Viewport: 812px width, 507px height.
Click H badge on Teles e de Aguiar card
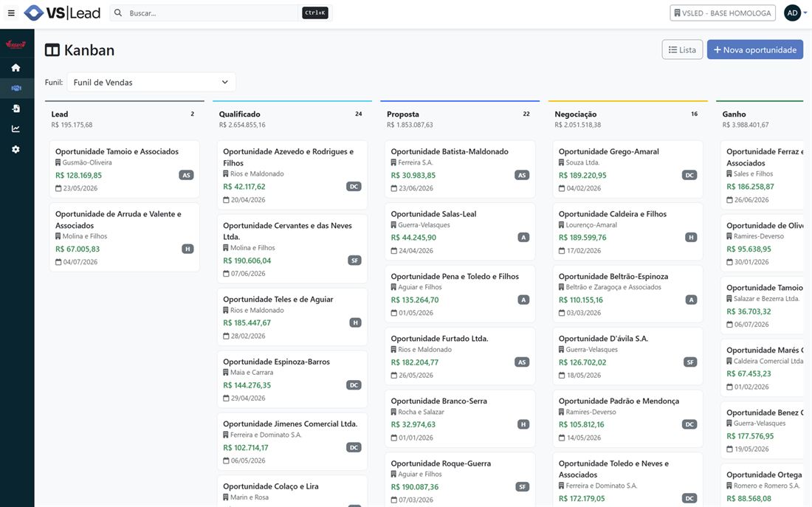coord(355,323)
